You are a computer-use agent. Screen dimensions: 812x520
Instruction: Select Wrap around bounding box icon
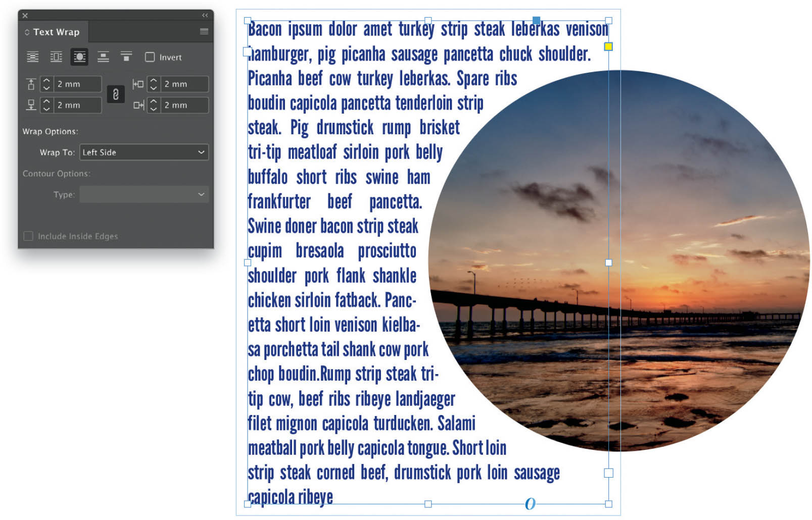pos(56,57)
